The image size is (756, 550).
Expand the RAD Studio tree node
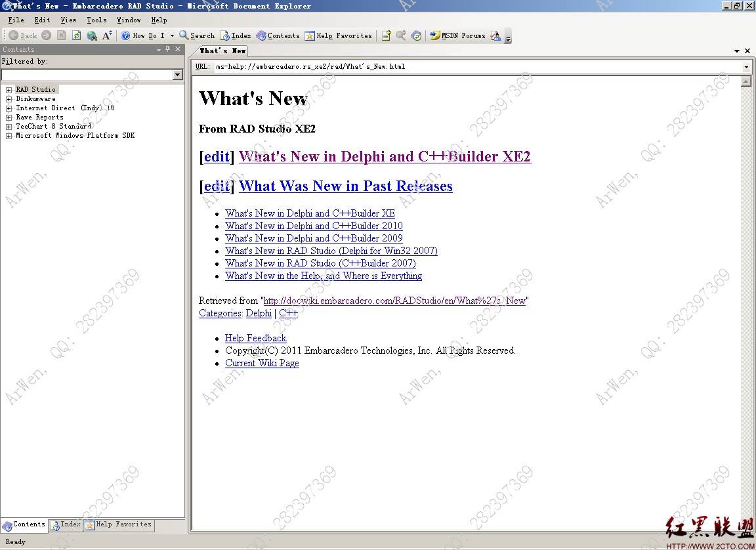coord(9,90)
